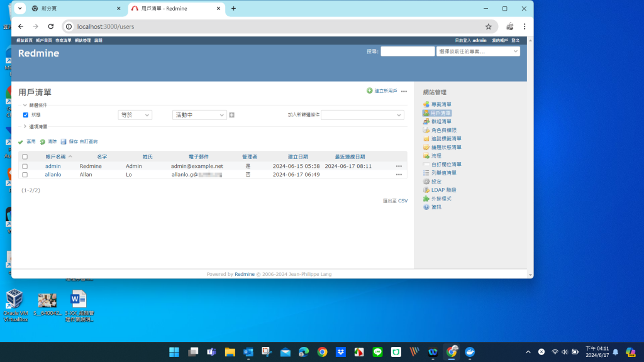This screenshot has height=362, width=644.
Task: Go back to previous page in Chrome
Action: point(21,26)
